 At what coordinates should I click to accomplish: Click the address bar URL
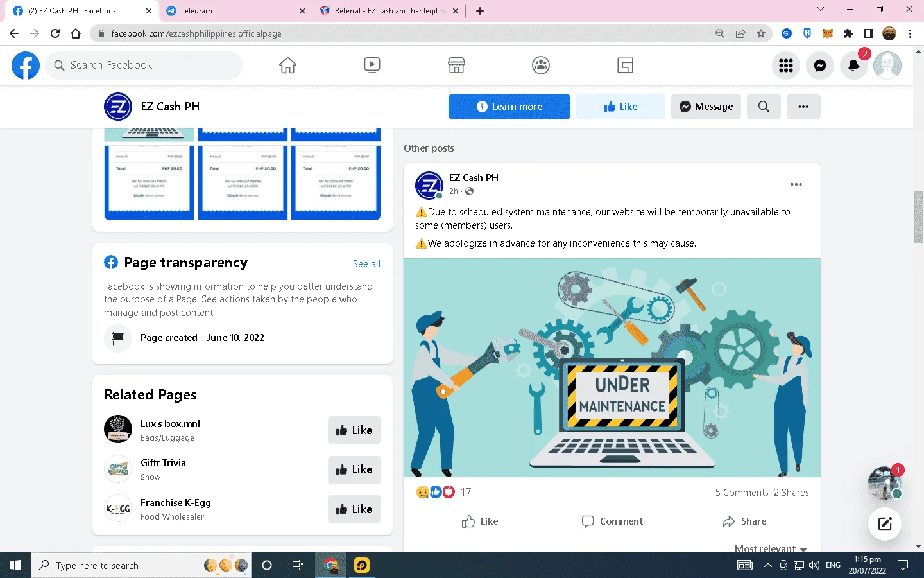pyautogui.click(x=196, y=33)
